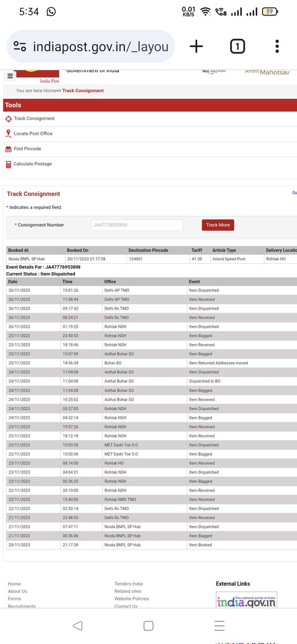Open Track Consignment tool link
297x644 pixels.
coord(34,119)
